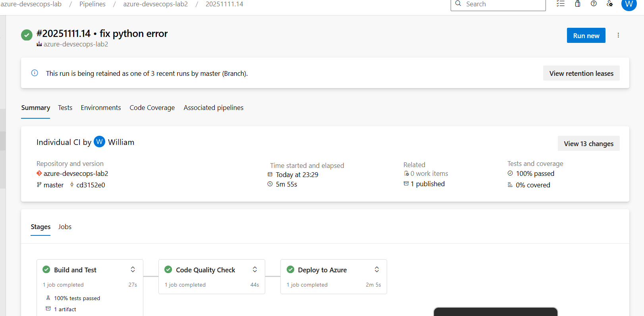Open commit cd3152e0 link

coord(91,185)
